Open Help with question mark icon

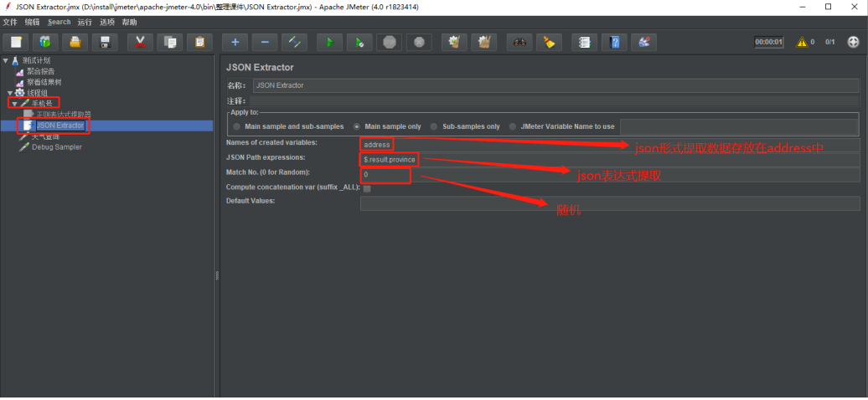coord(614,42)
